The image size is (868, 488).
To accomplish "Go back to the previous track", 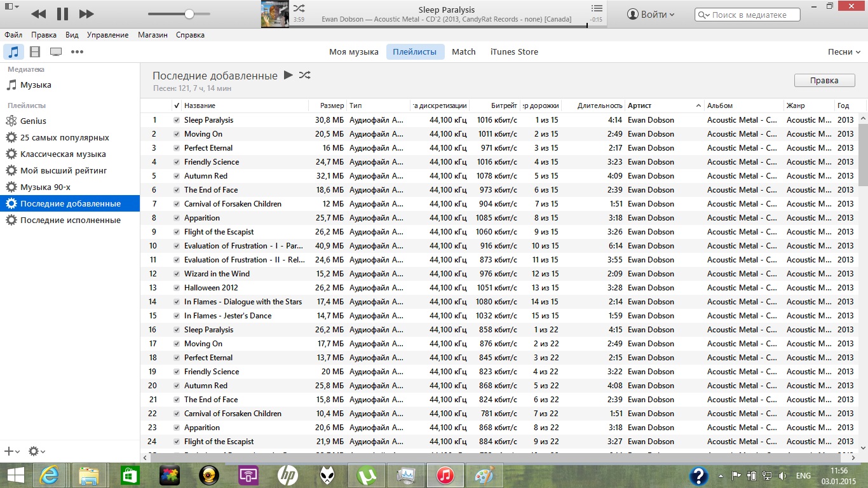I will tap(38, 14).
